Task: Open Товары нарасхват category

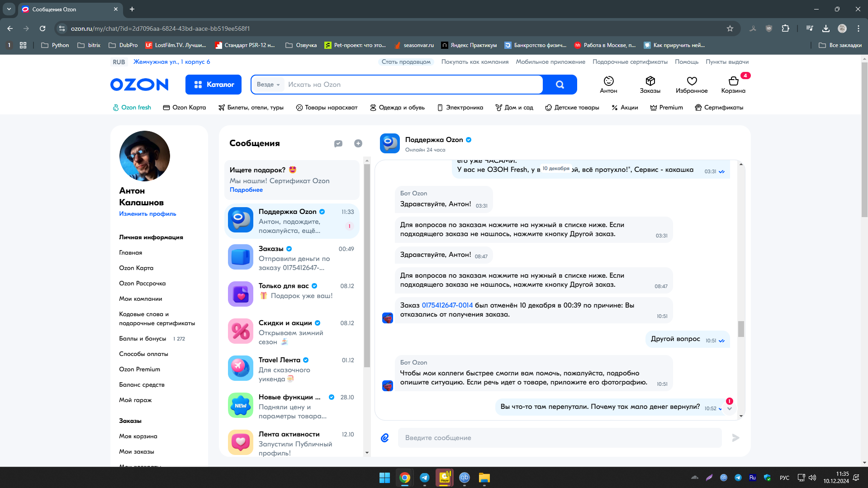Action: (x=327, y=108)
